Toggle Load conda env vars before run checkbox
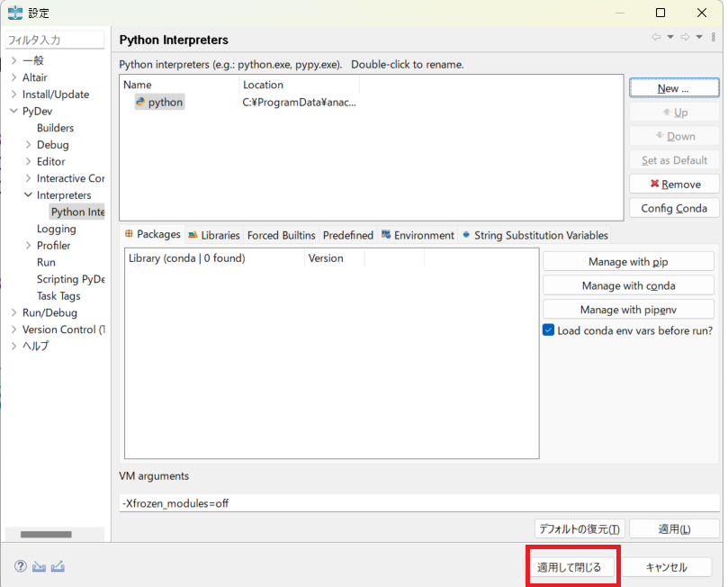Viewport: 728px width, 587px height. (548, 330)
